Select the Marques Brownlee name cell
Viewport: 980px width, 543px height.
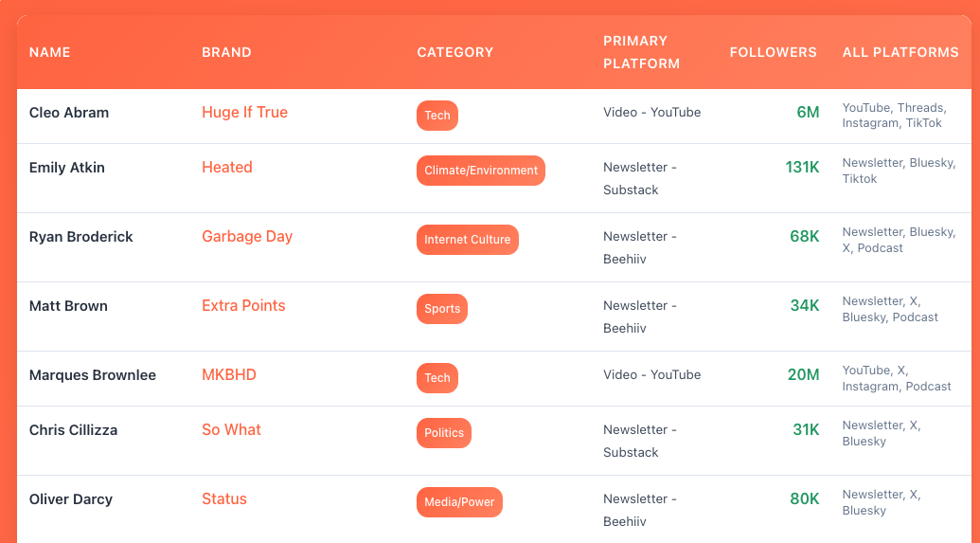[x=93, y=374]
